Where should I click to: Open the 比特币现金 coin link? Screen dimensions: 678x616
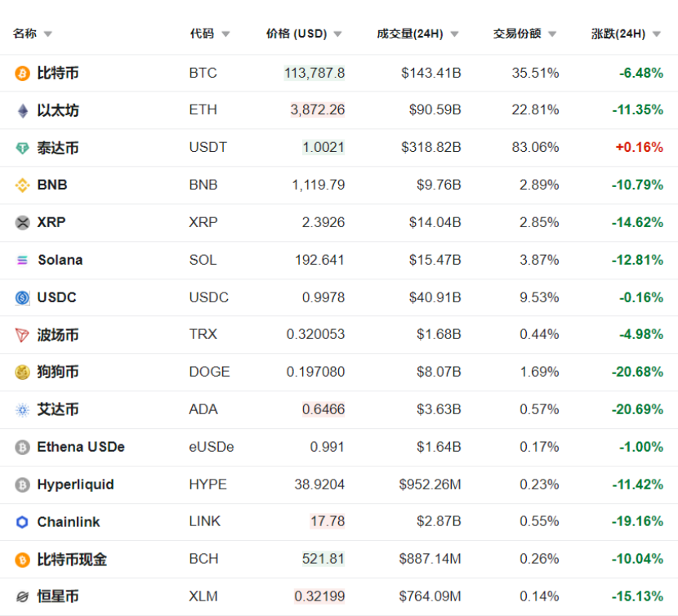pyautogui.click(x=72, y=560)
